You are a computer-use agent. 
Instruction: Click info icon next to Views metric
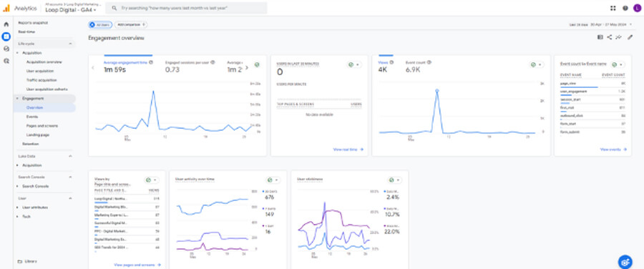391,62
